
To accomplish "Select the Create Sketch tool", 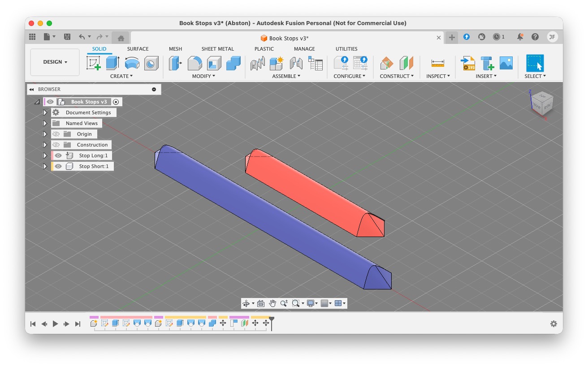I will (x=93, y=63).
